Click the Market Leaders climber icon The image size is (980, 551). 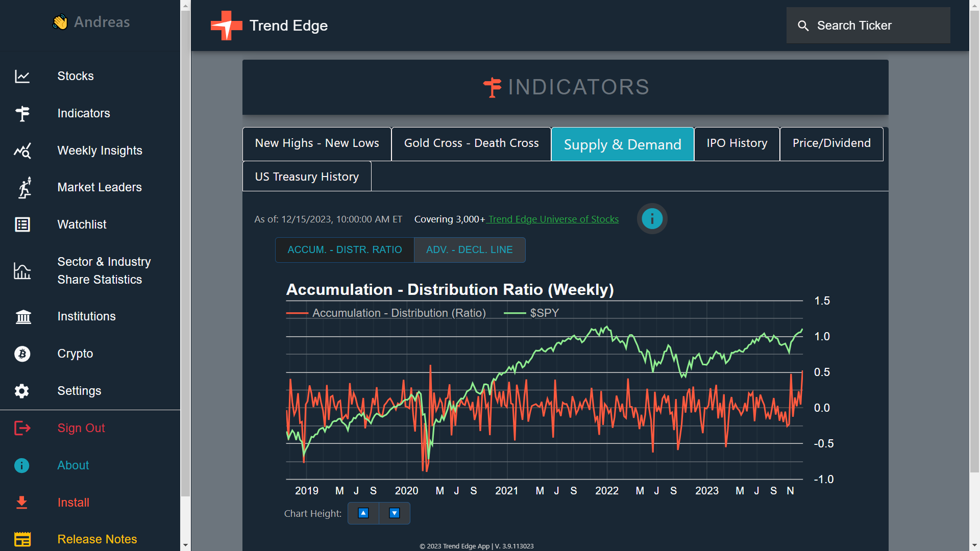tap(24, 187)
